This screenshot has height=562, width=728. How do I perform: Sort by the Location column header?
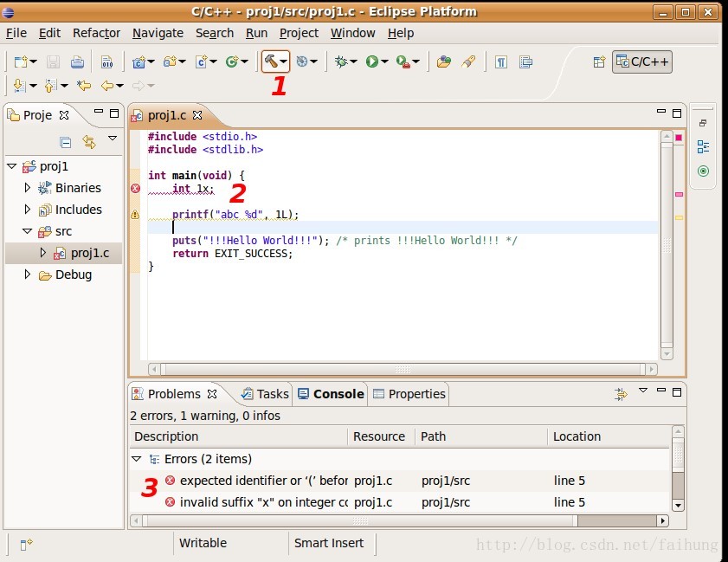point(609,436)
